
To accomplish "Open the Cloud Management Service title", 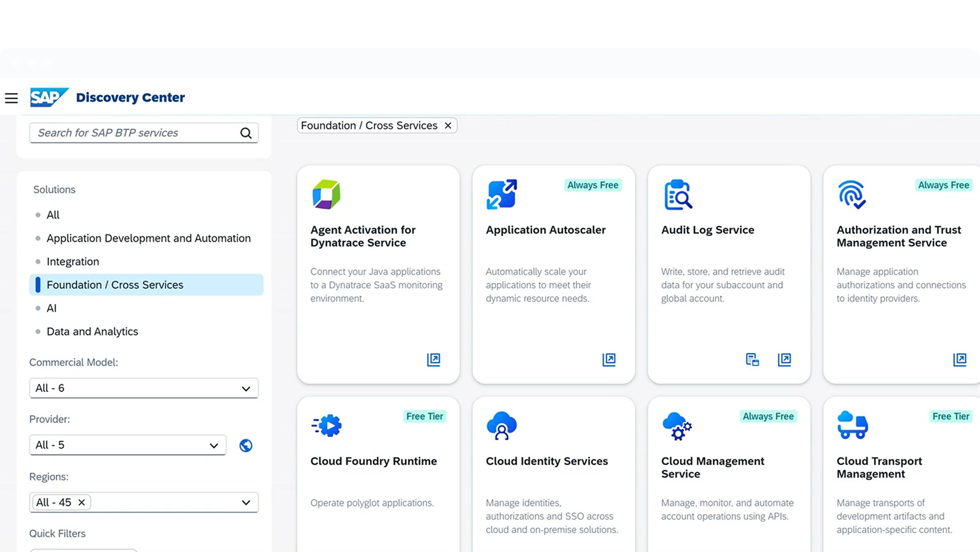I will click(713, 468).
